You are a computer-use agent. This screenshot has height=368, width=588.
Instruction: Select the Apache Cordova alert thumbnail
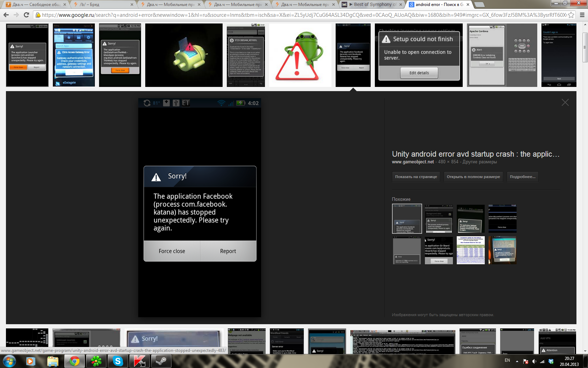[502, 55]
